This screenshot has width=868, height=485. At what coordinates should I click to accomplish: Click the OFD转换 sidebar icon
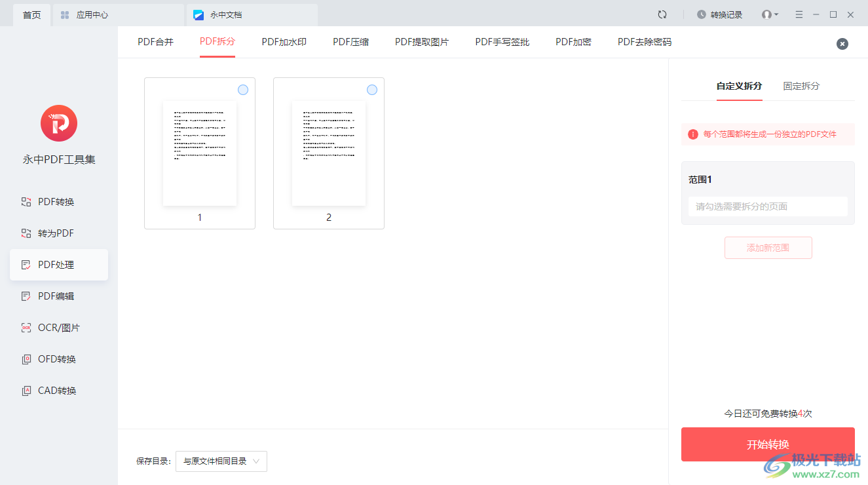(x=26, y=359)
